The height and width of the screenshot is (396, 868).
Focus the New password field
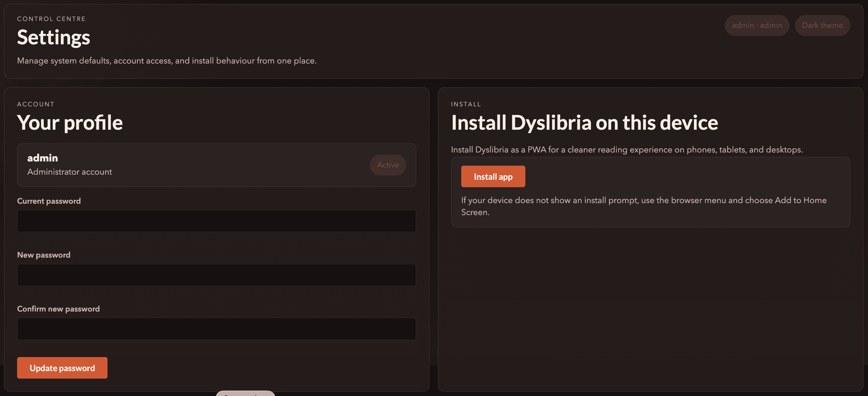(217, 275)
